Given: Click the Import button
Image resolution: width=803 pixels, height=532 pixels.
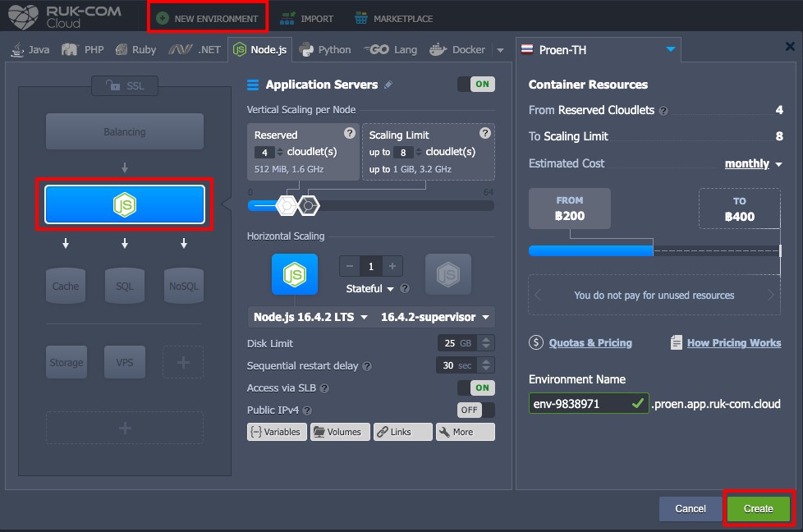Looking at the screenshot, I should pos(307,18).
